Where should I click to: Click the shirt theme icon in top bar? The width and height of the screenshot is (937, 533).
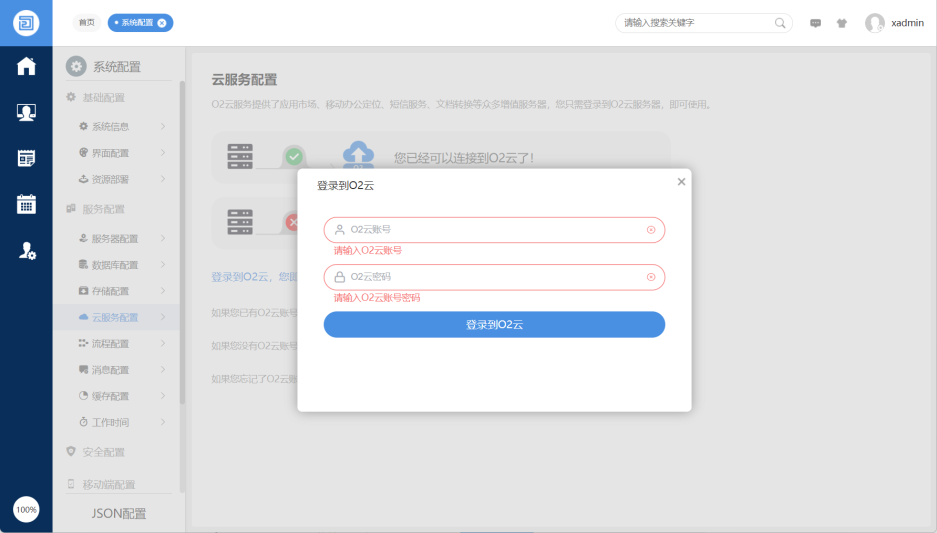841,23
